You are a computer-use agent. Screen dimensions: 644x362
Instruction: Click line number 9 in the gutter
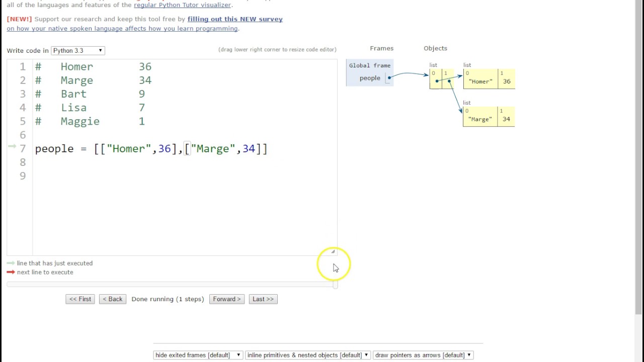(23, 176)
